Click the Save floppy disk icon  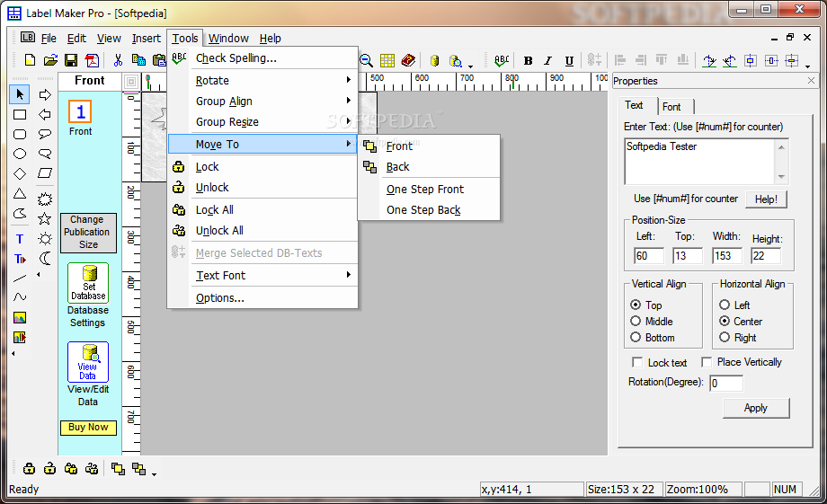click(71, 60)
